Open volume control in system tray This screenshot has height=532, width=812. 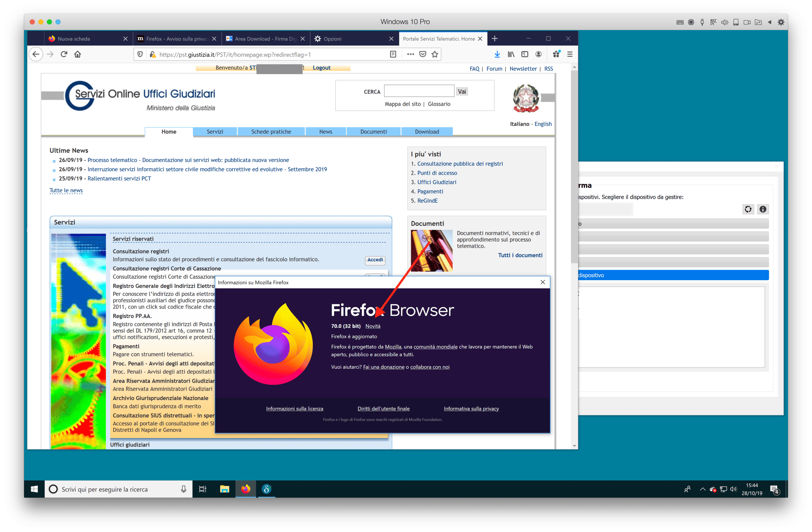point(733,489)
